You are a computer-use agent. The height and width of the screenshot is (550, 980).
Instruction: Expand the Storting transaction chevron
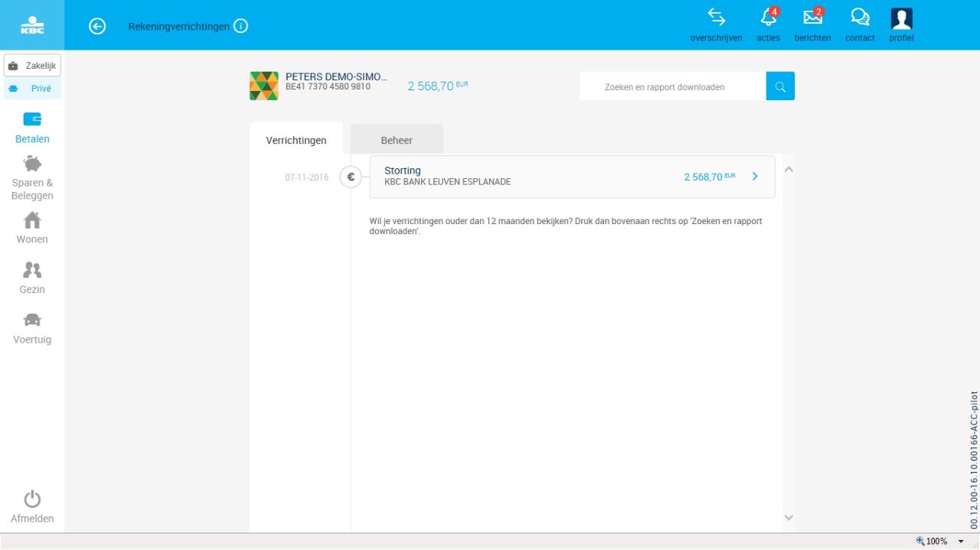coord(755,177)
